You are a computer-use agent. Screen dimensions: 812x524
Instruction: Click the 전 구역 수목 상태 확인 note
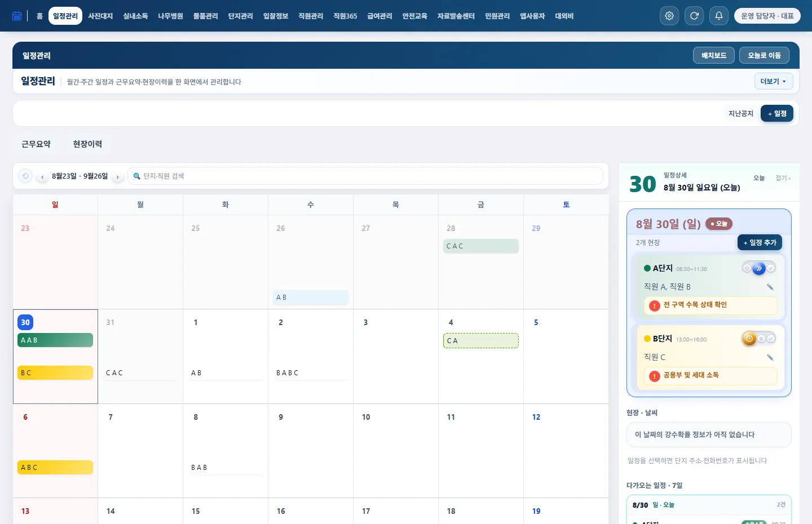[x=710, y=305]
